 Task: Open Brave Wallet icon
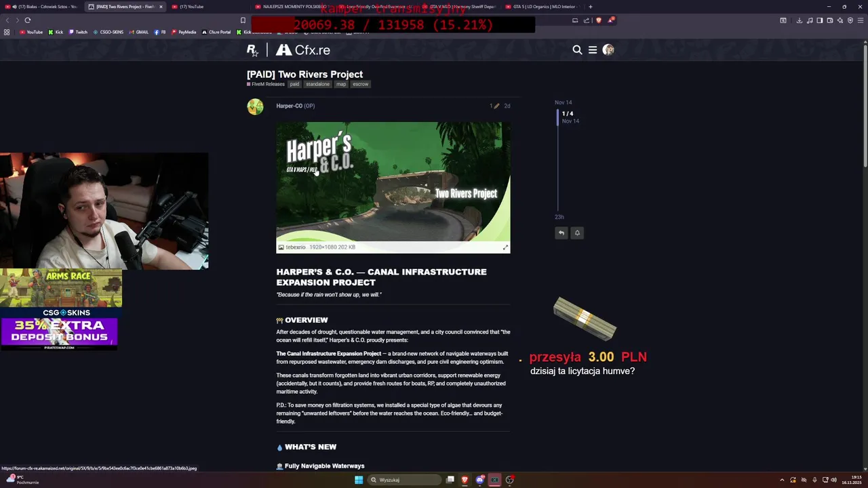(830, 20)
